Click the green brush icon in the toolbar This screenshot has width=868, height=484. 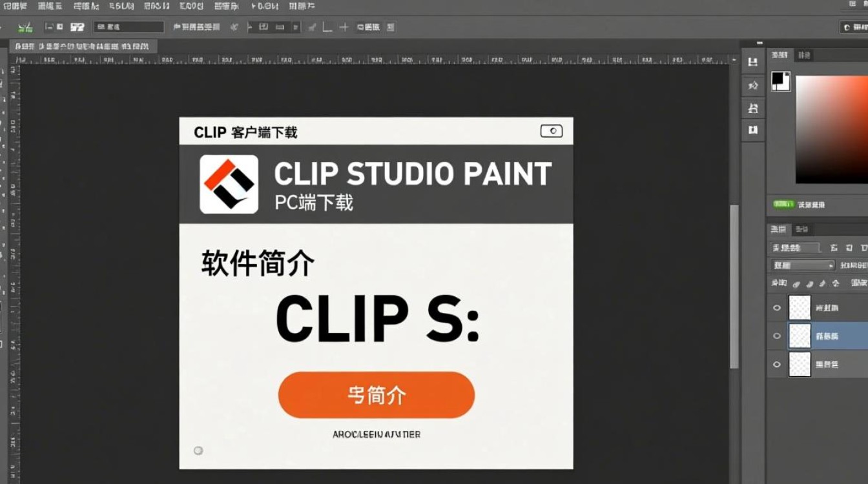[26, 27]
